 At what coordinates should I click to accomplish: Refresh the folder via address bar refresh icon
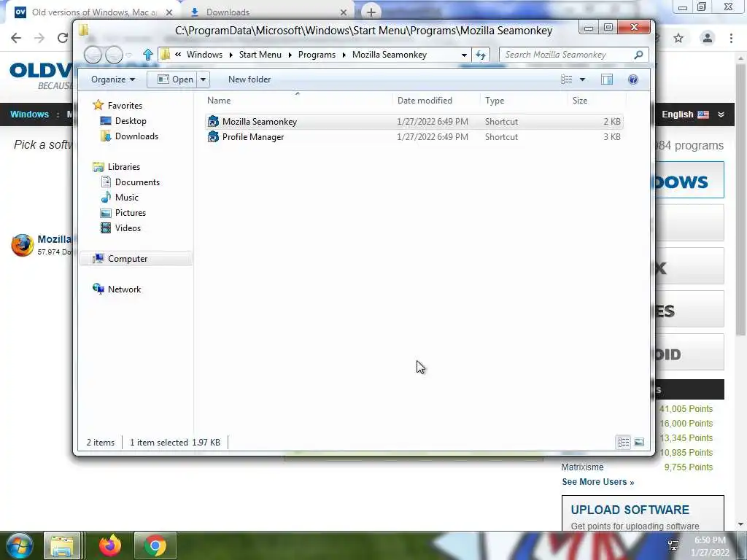[x=481, y=55]
